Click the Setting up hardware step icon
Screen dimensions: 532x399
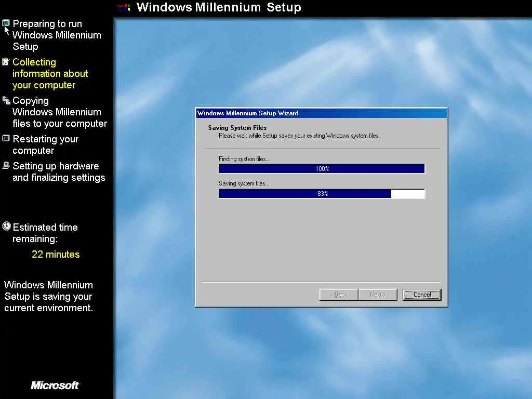[6, 166]
